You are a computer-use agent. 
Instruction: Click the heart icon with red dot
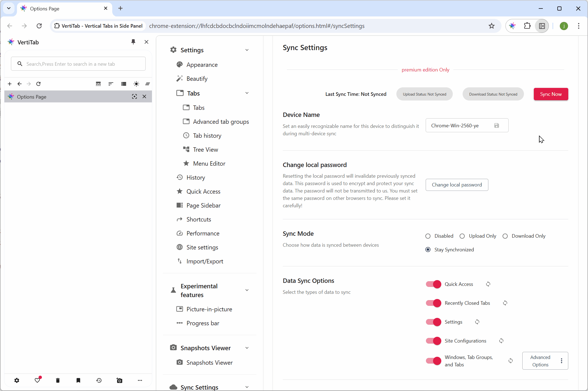tap(38, 380)
